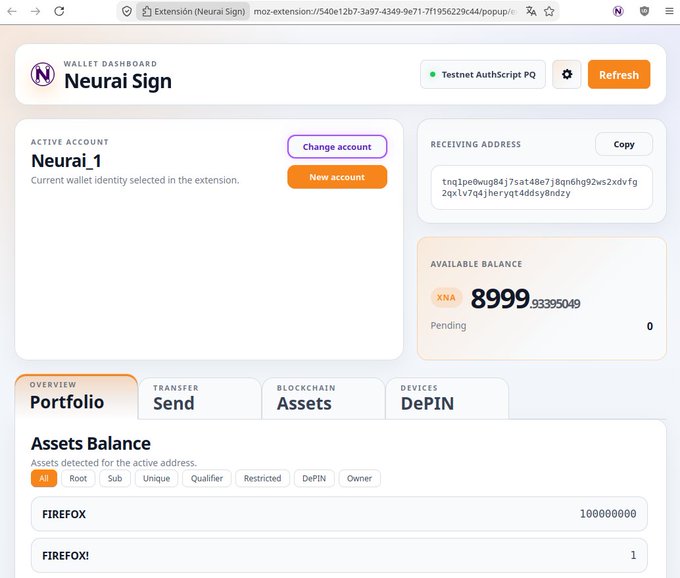The width and height of the screenshot is (680, 578).
Task: Filter assets by Owner
Action: click(x=360, y=478)
